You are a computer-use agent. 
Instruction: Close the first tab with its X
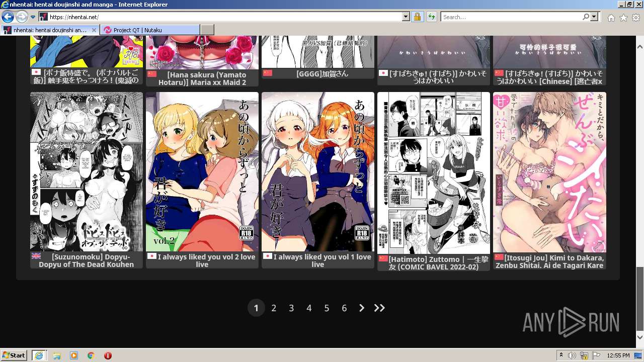coord(94,30)
